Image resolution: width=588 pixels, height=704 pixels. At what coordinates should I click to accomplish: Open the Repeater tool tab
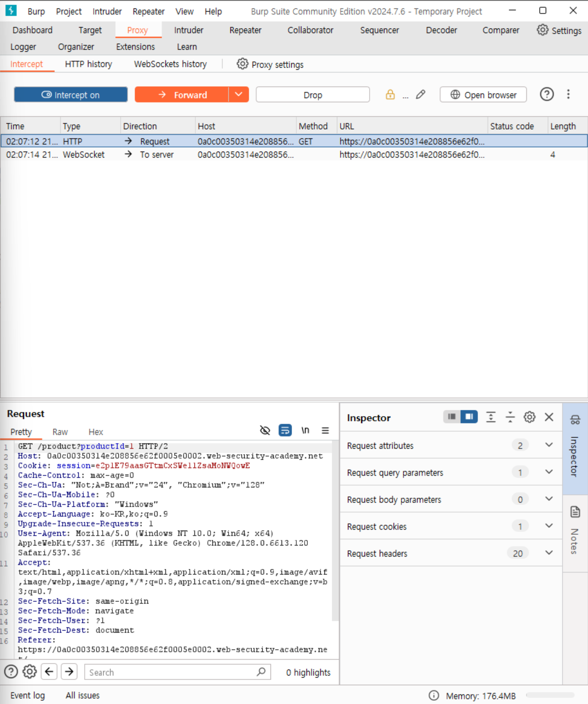(x=245, y=30)
